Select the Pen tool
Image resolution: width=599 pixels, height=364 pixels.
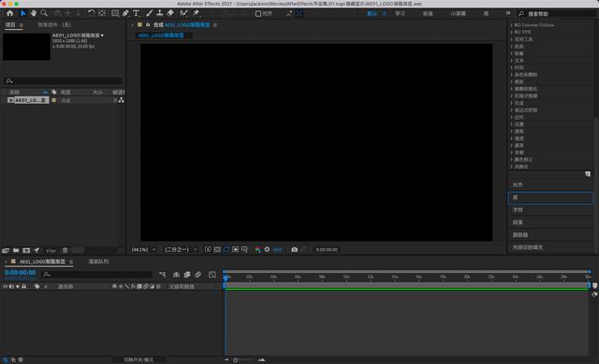[125, 13]
